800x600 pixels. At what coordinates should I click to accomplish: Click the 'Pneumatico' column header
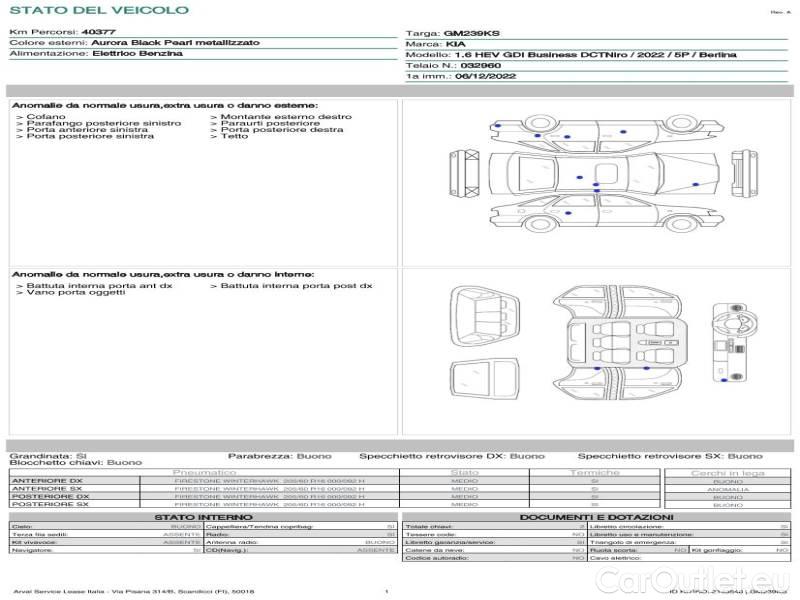[x=205, y=472]
